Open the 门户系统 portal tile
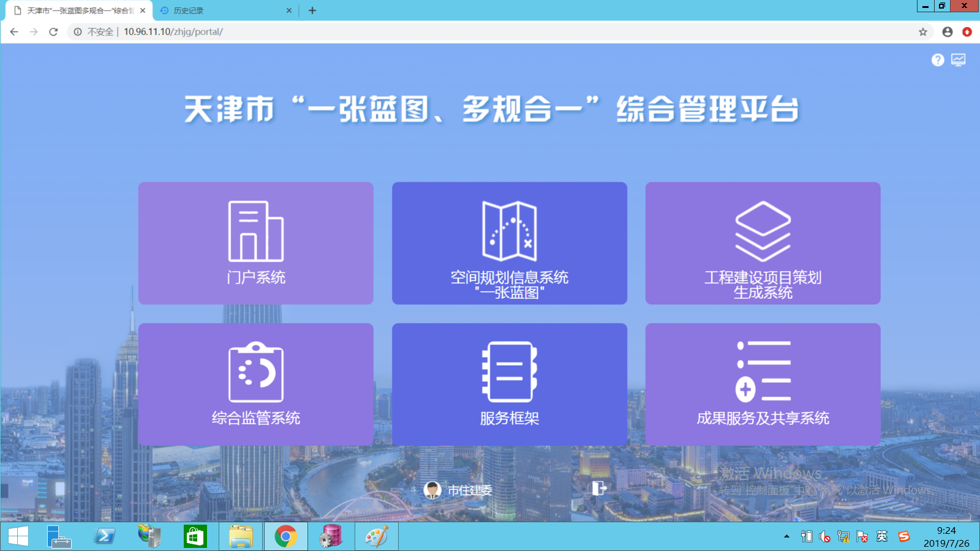Image resolution: width=980 pixels, height=551 pixels. 255,243
